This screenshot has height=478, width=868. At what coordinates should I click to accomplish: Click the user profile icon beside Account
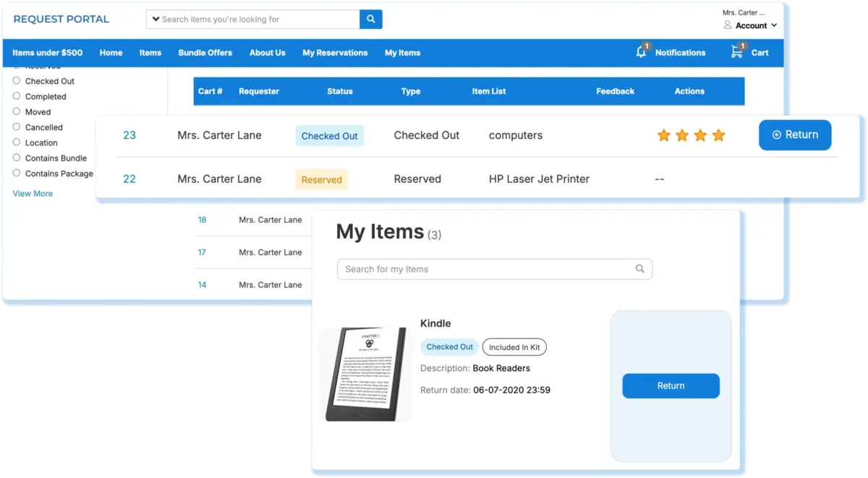tap(728, 25)
